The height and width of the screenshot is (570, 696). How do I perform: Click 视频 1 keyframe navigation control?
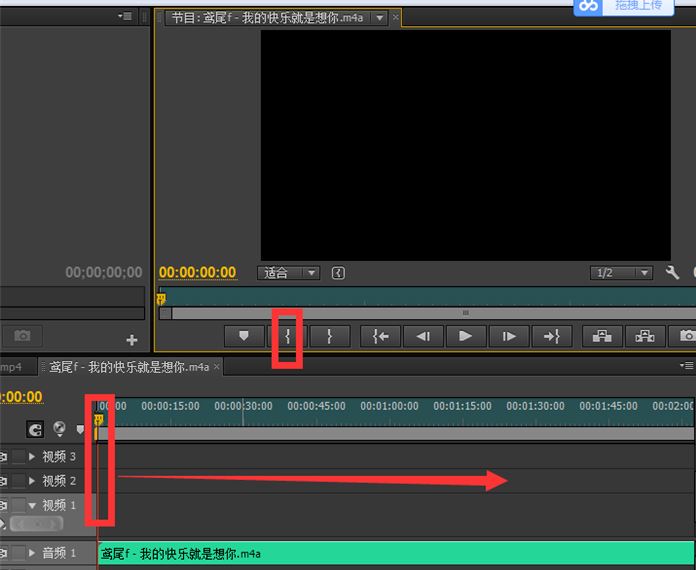coord(36,524)
